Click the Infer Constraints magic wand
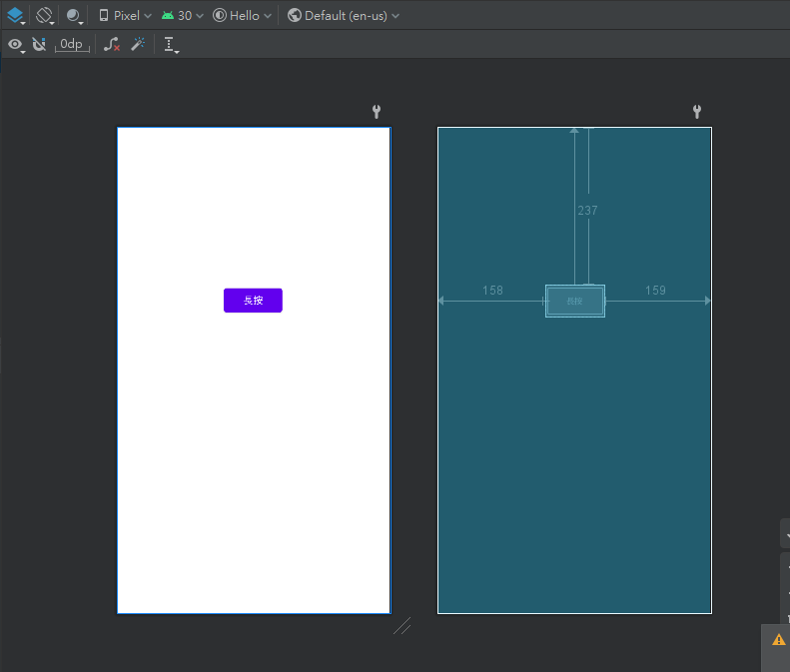Image resolution: width=790 pixels, height=672 pixels. [x=139, y=44]
